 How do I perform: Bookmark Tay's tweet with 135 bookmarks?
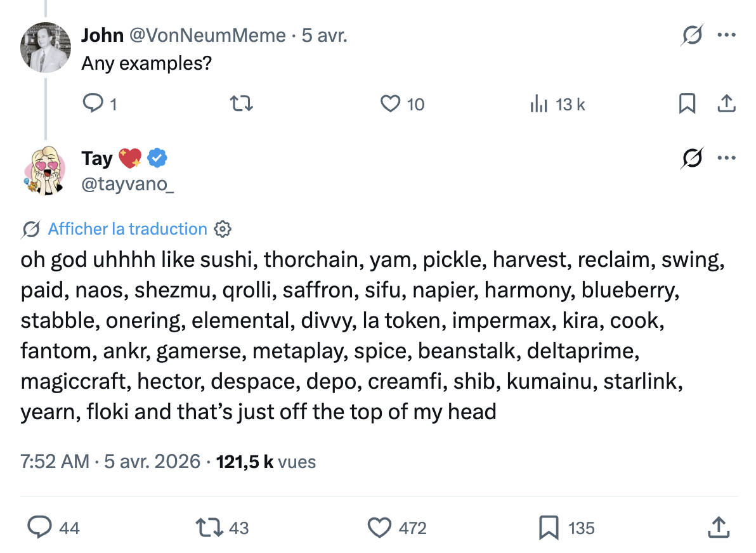click(x=549, y=527)
